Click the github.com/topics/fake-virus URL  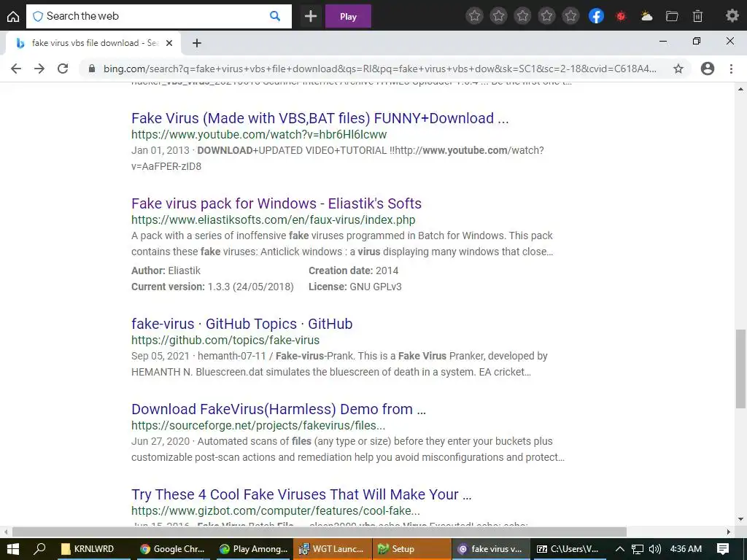[225, 340]
